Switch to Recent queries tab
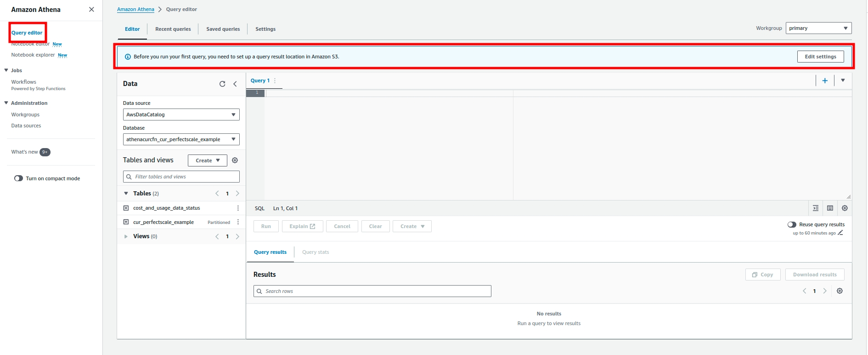Image resolution: width=868 pixels, height=355 pixels. (173, 29)
